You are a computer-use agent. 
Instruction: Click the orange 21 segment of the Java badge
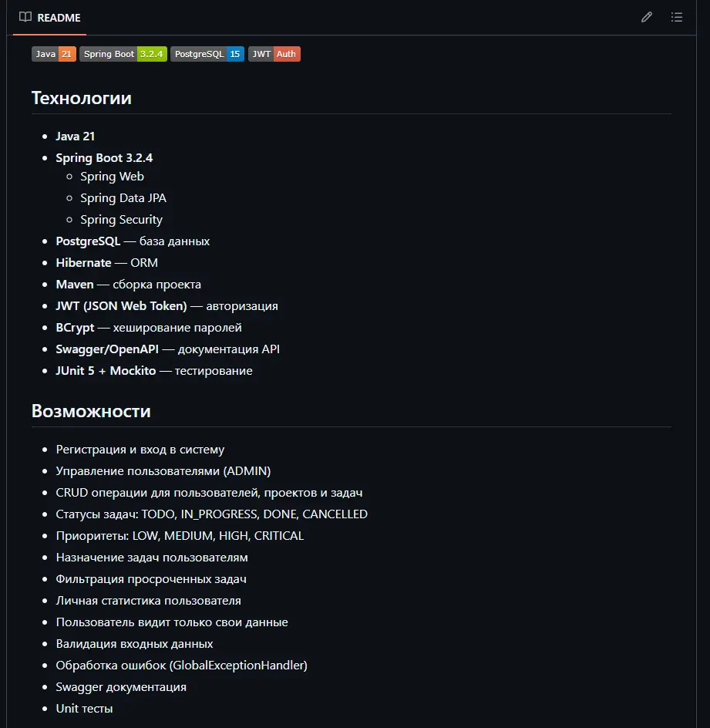click(68, 54)
